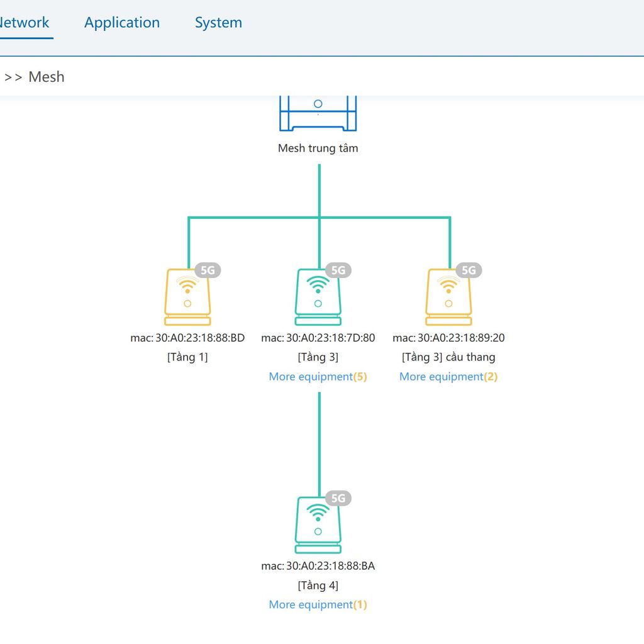Open the Network tab
Screen dimensions: 644x644
(x=25, y=23)
